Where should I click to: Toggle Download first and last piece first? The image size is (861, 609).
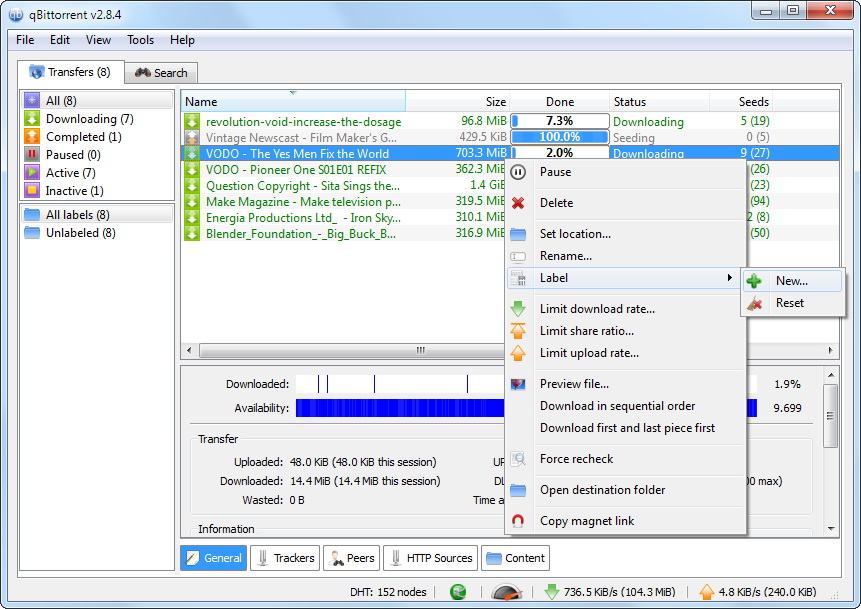[x=627, y=428]
